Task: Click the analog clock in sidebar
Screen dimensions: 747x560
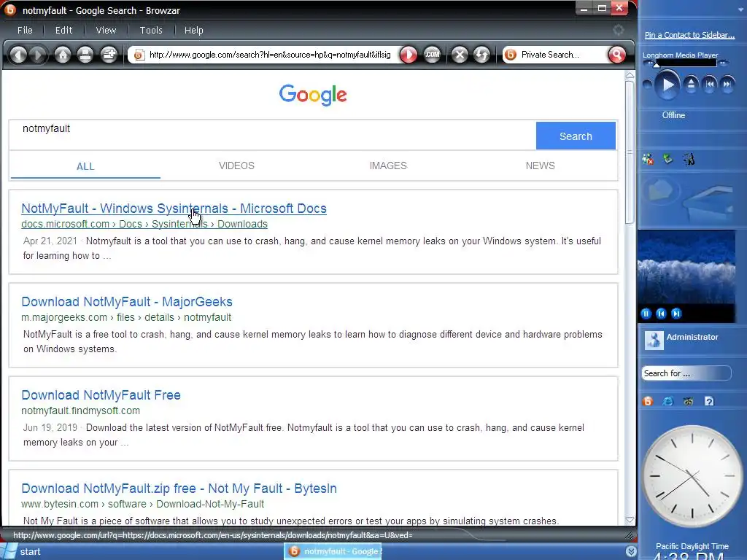Action: [x=692, y=476]
